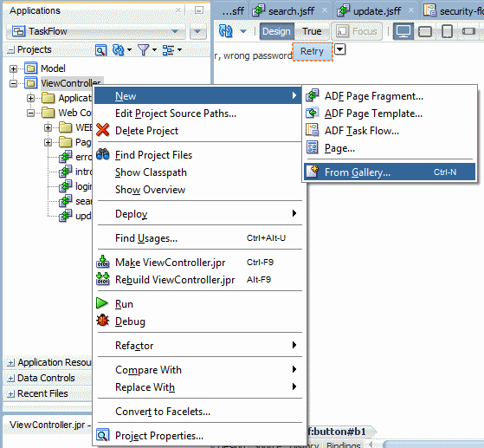Click the refresh icon in editor toolbar
The height and width of the screenshot is (448, 484).
pyautogui.click(x=226, y=31)
